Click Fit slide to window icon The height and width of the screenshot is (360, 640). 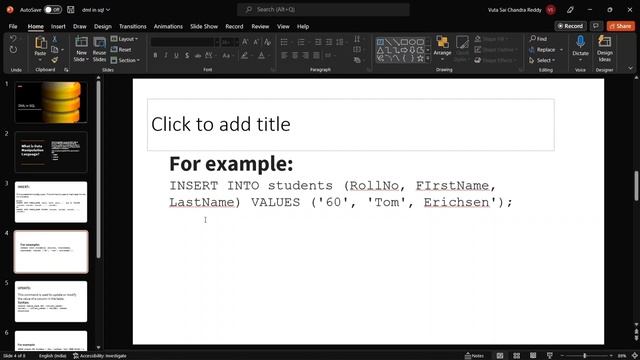[635, 356]
